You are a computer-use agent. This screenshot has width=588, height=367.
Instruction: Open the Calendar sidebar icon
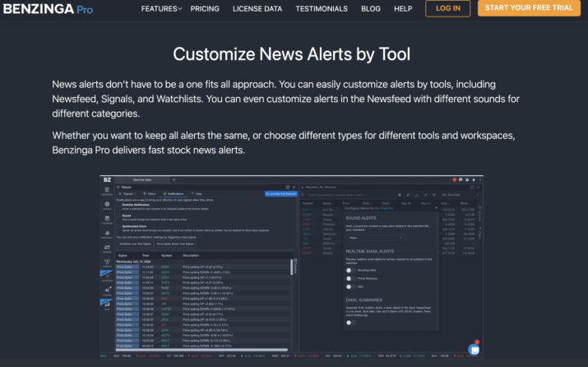pyautogui.click(x=107, y=220)
